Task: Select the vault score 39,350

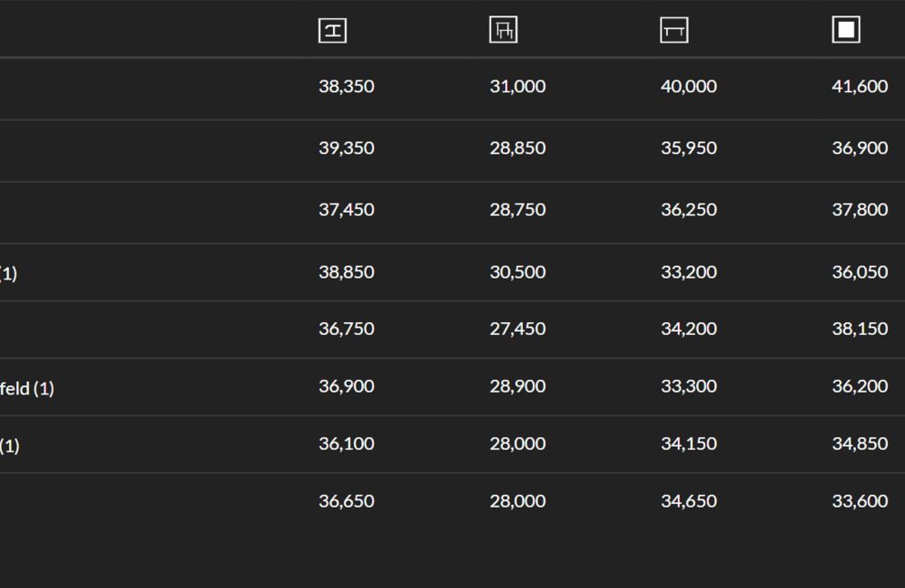Action: click(x=346, y=148)
